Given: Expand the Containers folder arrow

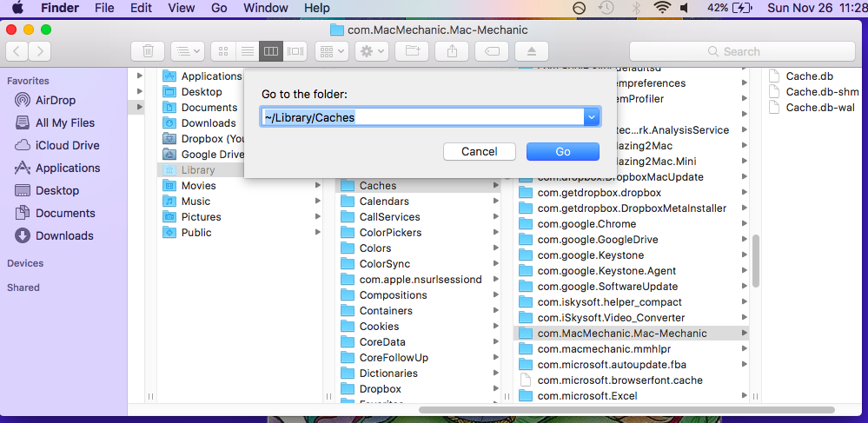Looking at the screenshot, I should click(x=495, y=311).
